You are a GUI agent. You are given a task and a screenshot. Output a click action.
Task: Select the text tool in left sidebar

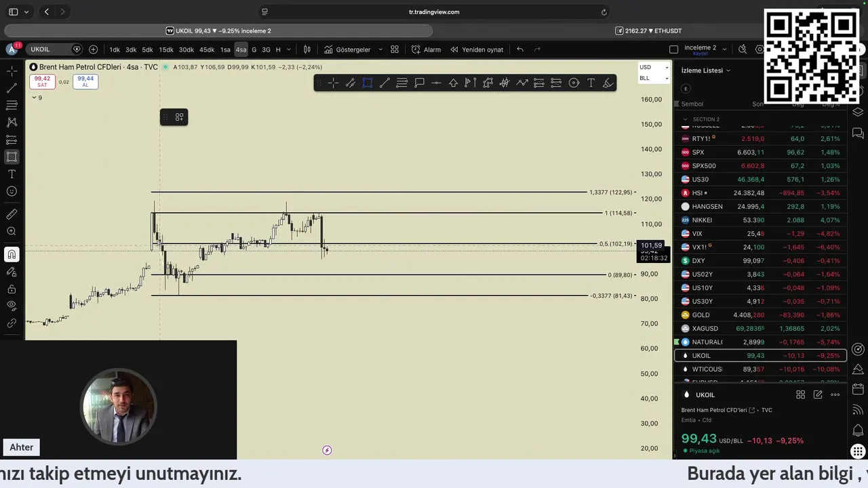(12, 174)
